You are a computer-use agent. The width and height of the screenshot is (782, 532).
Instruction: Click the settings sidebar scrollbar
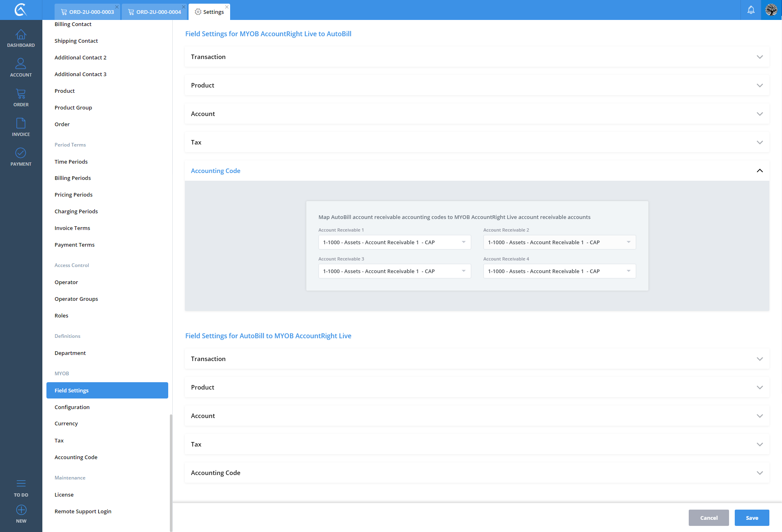pyautogui.click(x=171, y=472)
